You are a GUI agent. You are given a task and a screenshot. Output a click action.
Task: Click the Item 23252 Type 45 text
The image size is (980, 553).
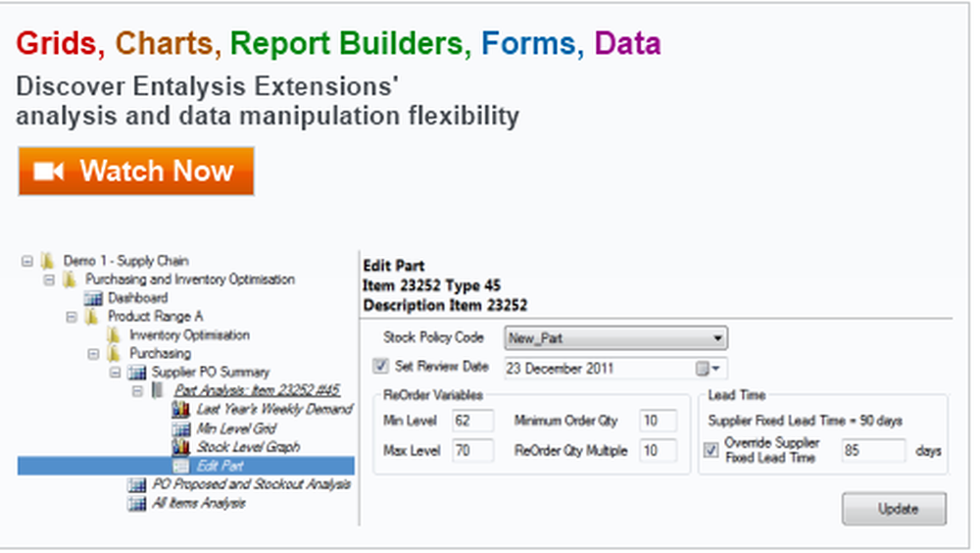point(431,286)
